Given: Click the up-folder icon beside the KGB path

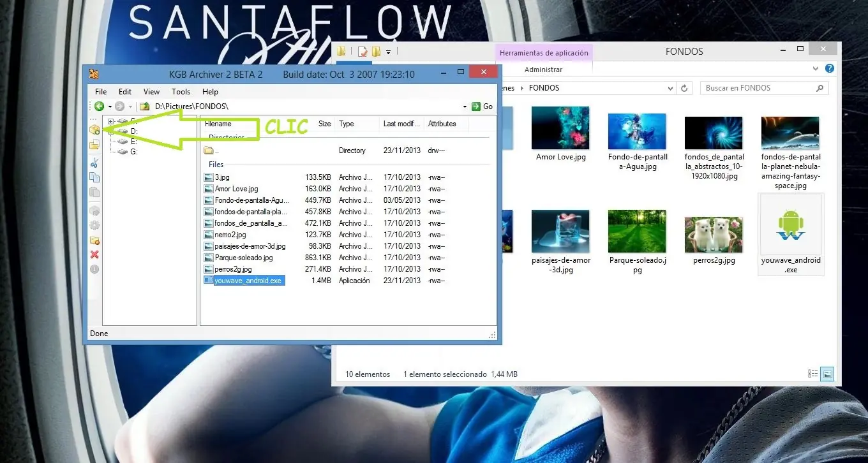Looking at the screenshot, I should [145, 107].
